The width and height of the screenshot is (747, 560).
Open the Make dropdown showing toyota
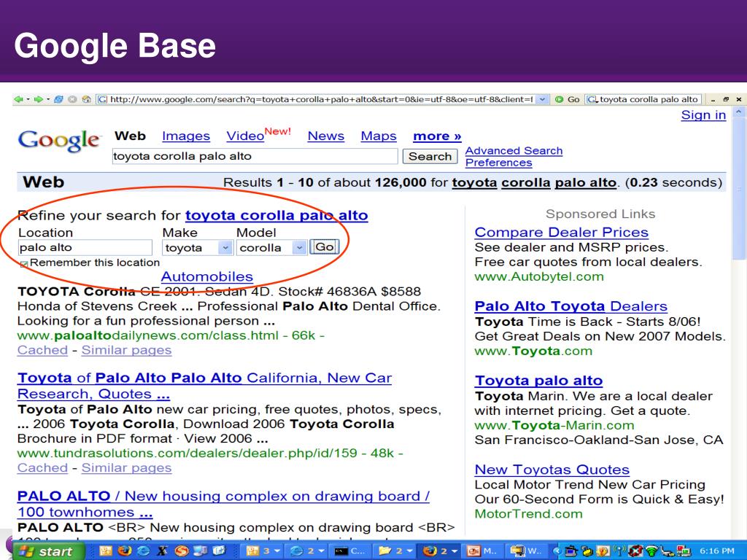tap(197, 248)
